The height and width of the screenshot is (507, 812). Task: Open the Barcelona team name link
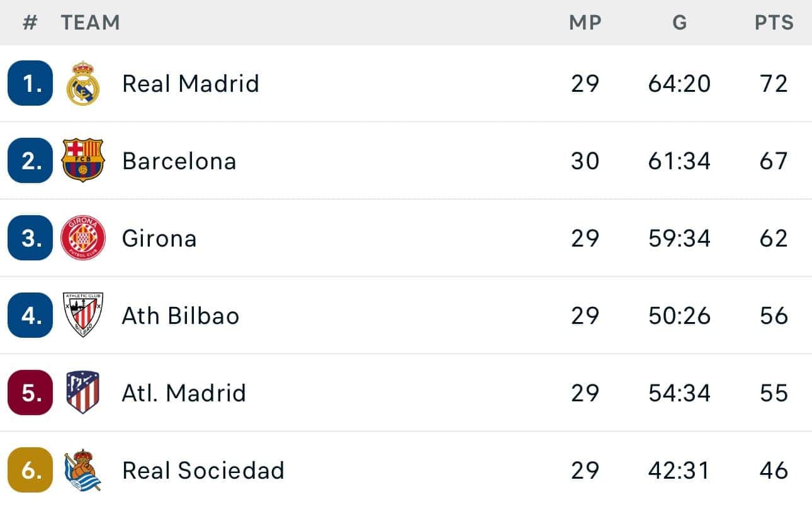coord(179,161)
